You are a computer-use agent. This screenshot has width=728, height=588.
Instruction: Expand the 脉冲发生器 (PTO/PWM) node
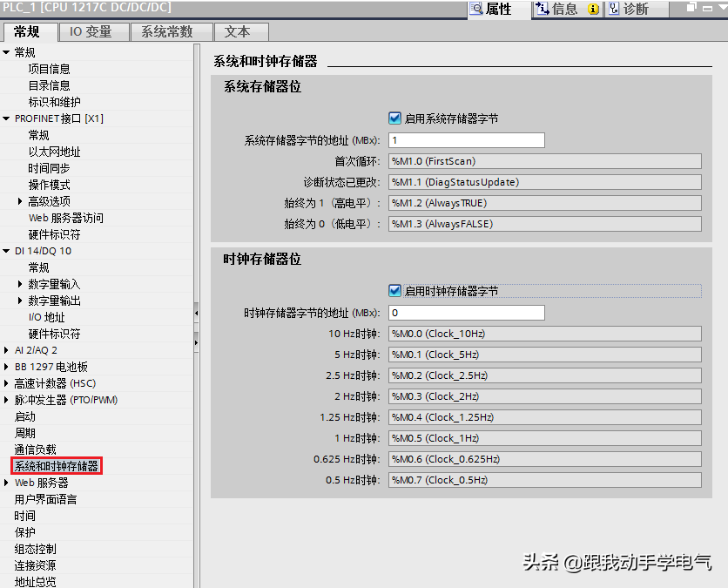tap(6, 400)
